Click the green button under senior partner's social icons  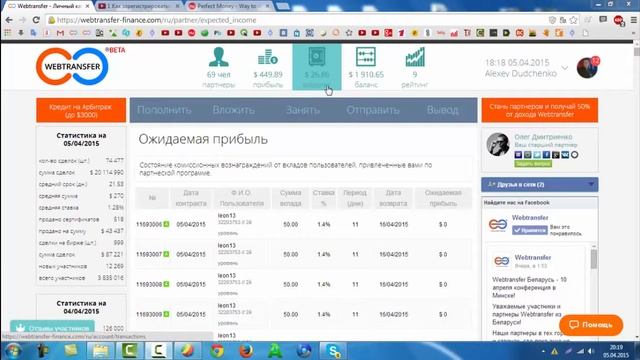(x=533, y=164)
